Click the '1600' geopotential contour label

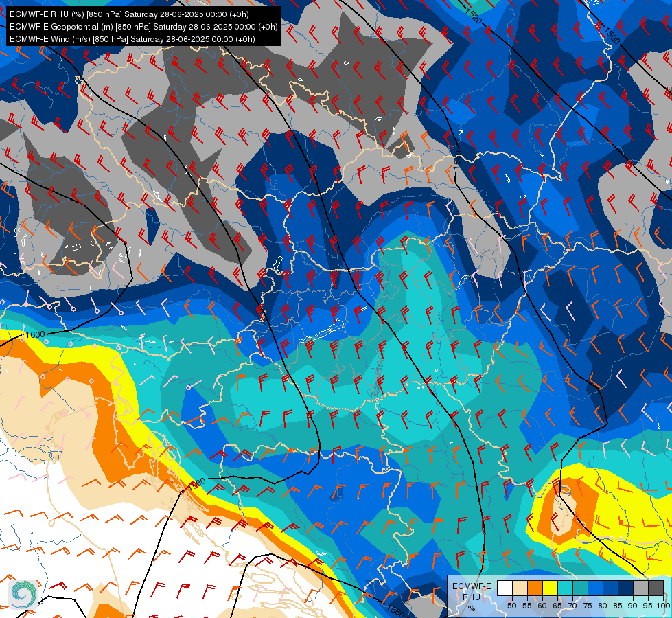point(35,334)
